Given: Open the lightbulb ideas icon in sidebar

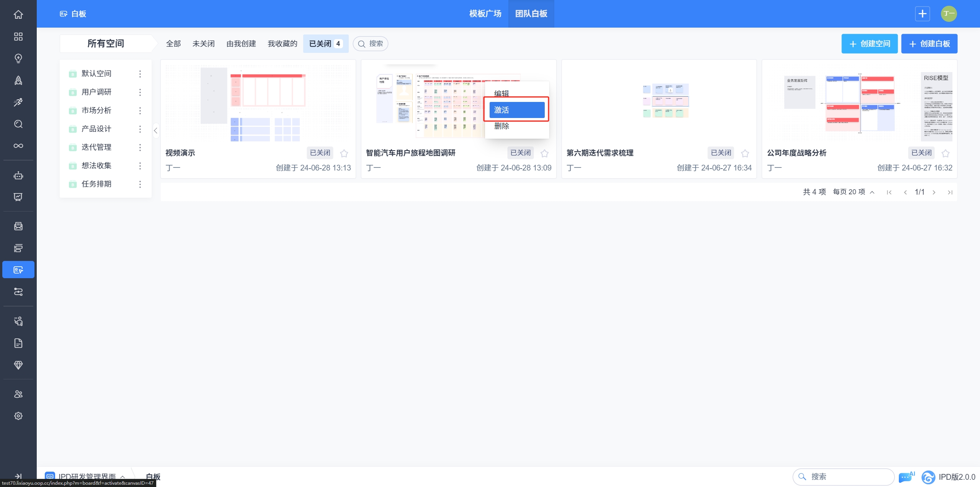Looking at the screenshot, I should tap(18, 58).
